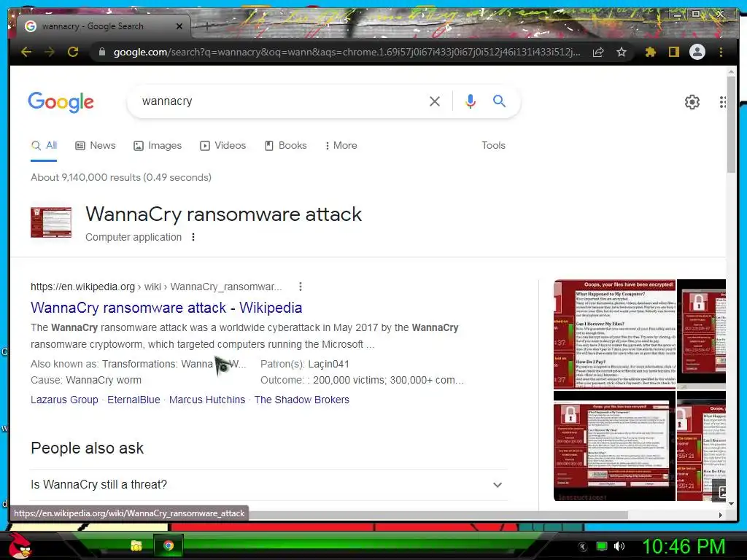The height and width of the screenshot is (560, 747).
Task: Open a new tab with the plus button
Action: click(x=206, y=27)
